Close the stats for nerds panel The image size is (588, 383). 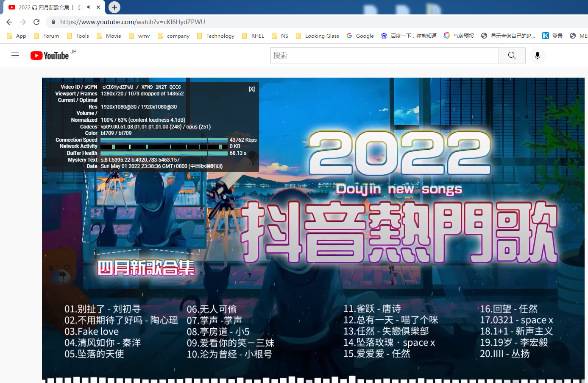[x=252, y=89]
